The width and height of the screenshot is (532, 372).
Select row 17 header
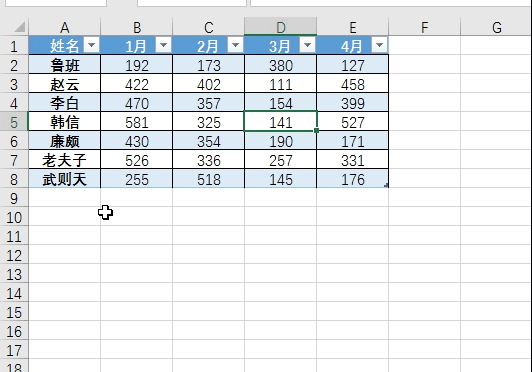(x=14, y=350)
